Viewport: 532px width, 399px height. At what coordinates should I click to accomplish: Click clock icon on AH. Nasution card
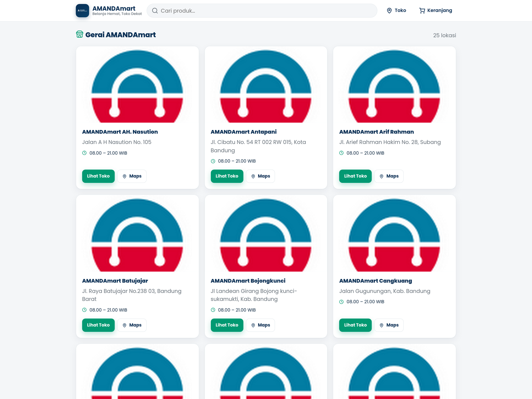[x=84, y=153]
